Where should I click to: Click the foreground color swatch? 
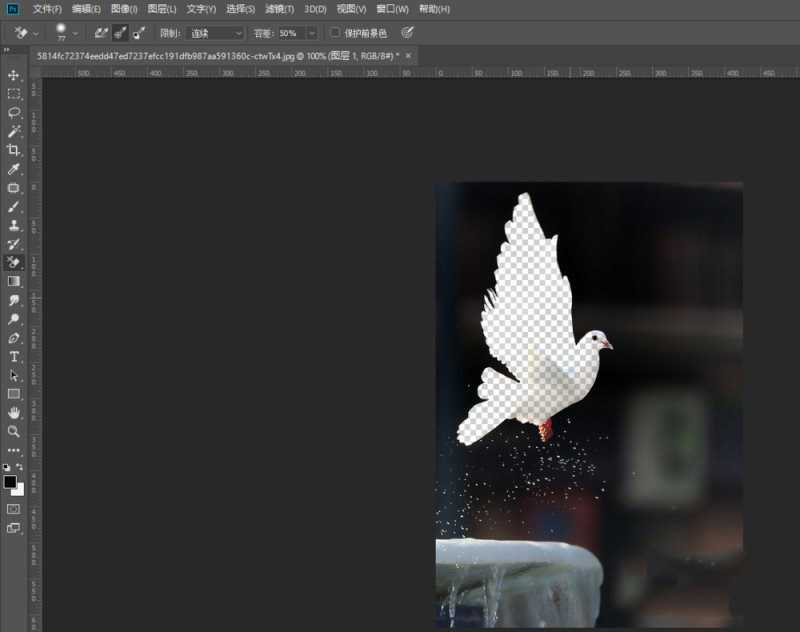[9, 481]
